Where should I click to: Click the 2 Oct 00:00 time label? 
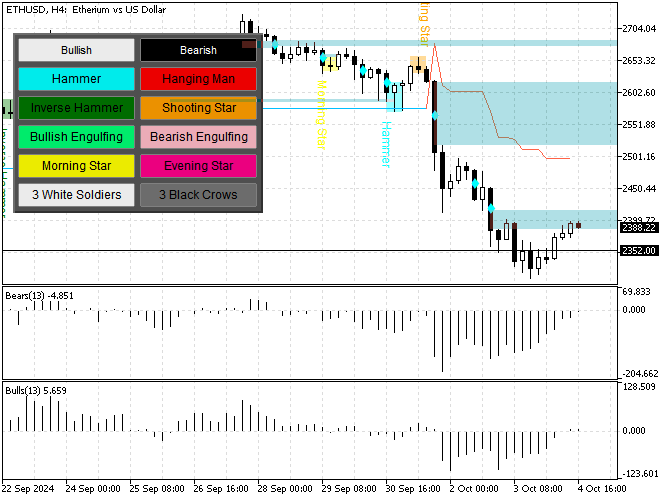[x=474, y=488]
